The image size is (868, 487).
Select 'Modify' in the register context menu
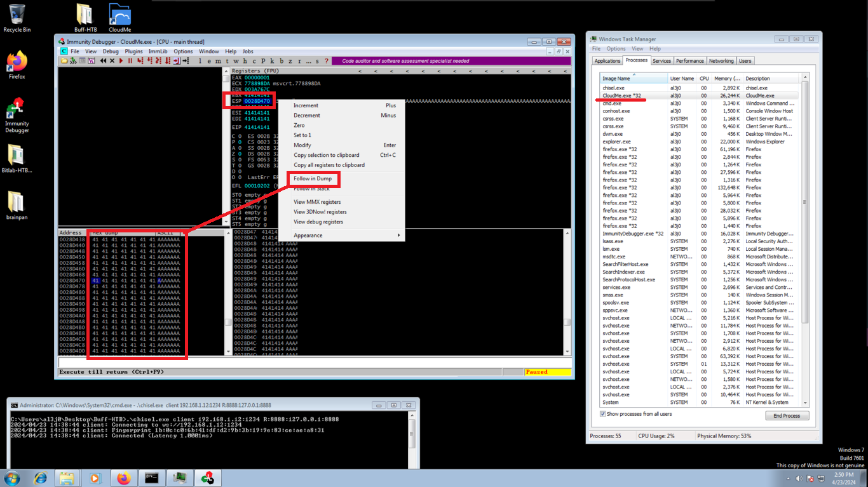click(302, 145)
